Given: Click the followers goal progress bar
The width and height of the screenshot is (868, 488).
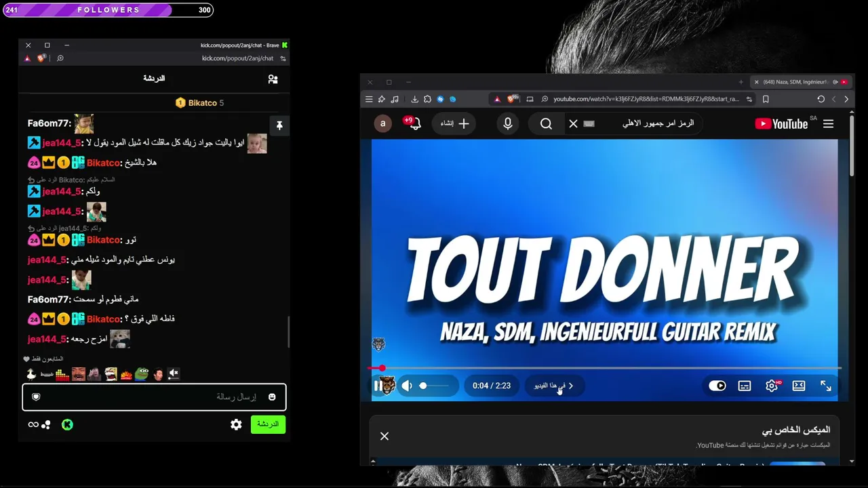Looking at the screenshot, I should [108, 10].
